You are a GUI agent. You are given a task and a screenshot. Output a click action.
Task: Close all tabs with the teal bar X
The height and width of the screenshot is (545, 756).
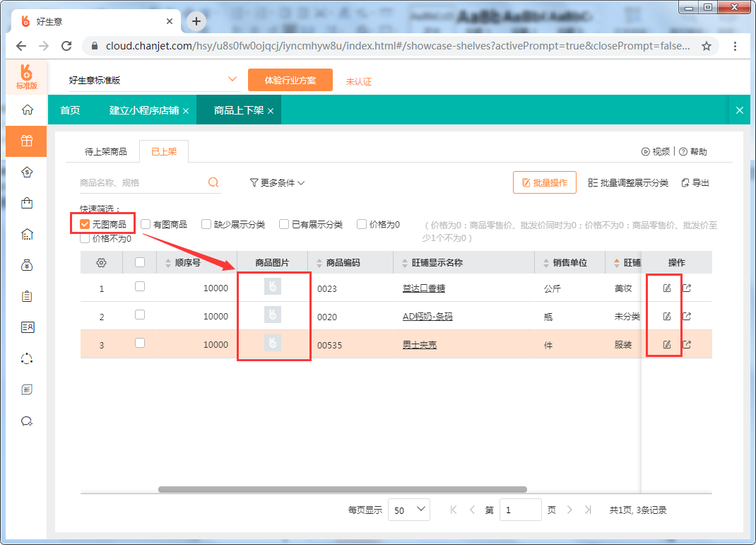pos(740,110)
